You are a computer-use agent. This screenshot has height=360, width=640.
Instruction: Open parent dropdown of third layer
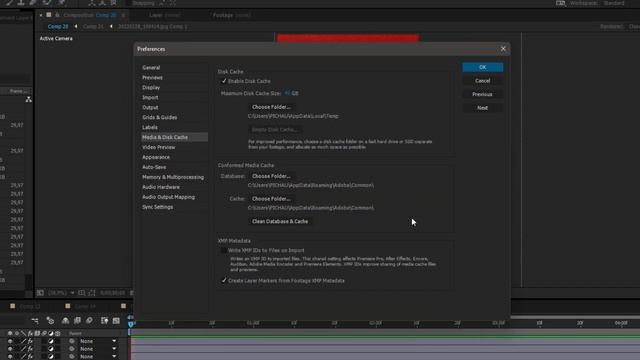[98, 356]
